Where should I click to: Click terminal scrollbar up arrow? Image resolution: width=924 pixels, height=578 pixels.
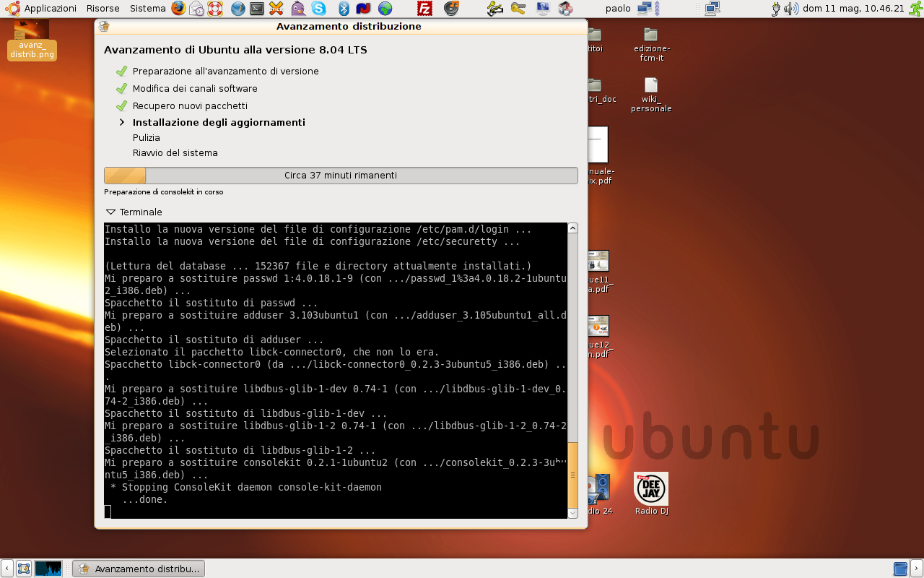click(x=572, y=228)
